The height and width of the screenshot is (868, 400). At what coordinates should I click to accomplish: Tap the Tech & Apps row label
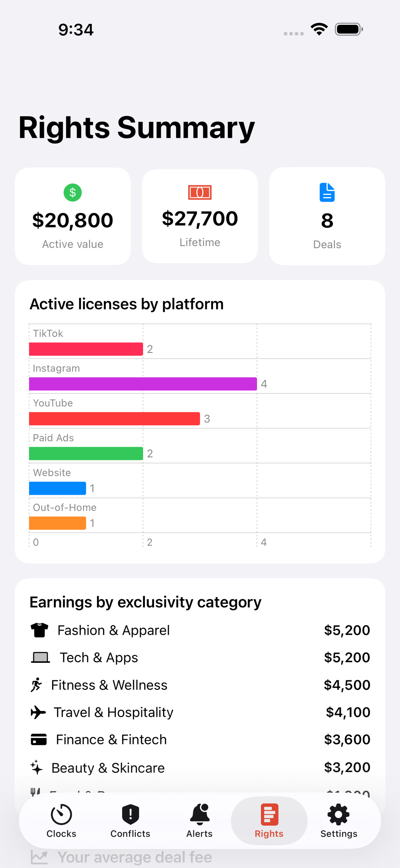pos(99,658)
